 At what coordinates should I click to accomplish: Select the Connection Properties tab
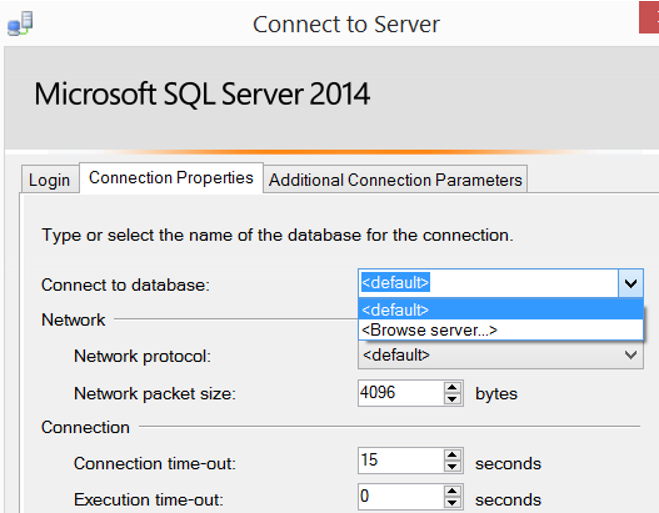click(x=171, y=178)
